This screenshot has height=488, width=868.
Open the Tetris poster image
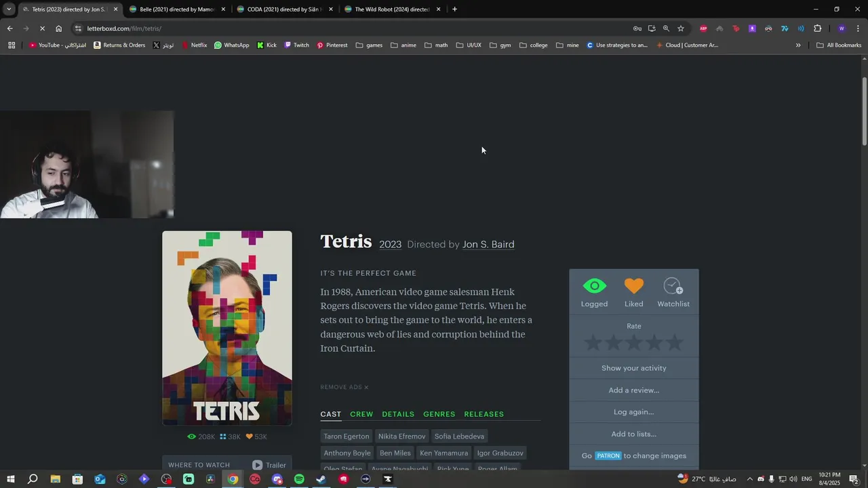click(227, 328)
